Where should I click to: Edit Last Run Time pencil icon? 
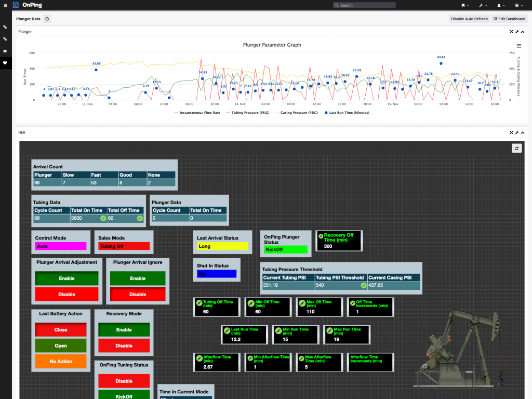pyautogui.click(x=227, y=330)
